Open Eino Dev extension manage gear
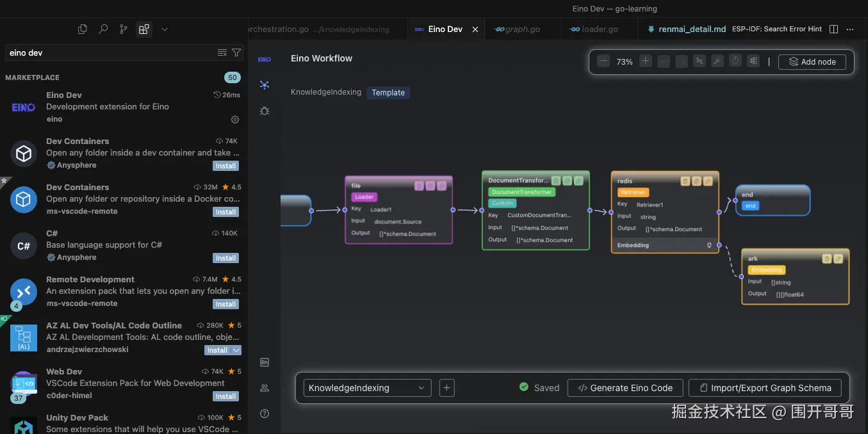This screenshot has width=868, height=434. coord(235,120)
